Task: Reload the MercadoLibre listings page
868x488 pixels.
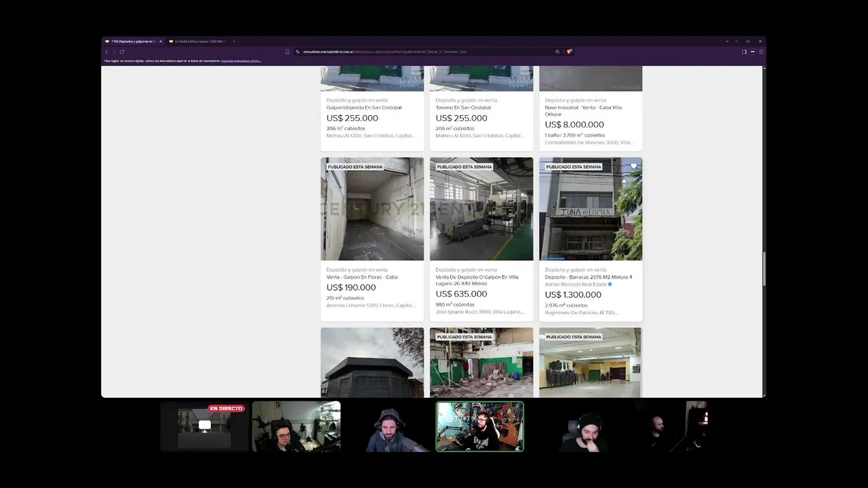Action: tap(122, 52)
